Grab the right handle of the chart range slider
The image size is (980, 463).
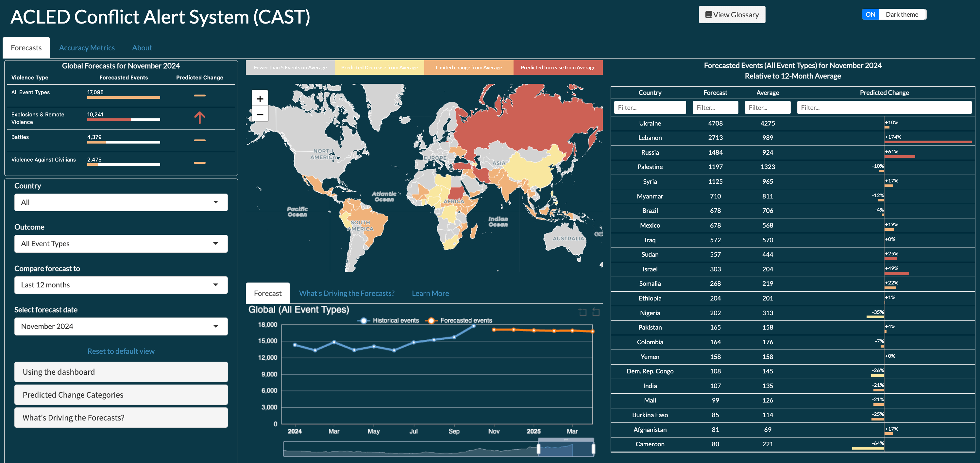pyautogui.click(x=593, y=449)
